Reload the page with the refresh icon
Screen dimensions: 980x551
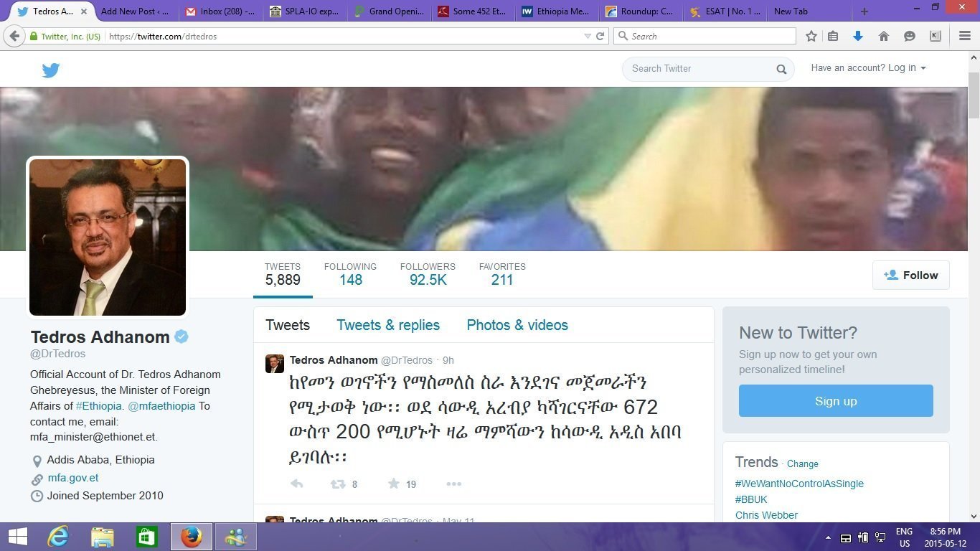(600, 36)
